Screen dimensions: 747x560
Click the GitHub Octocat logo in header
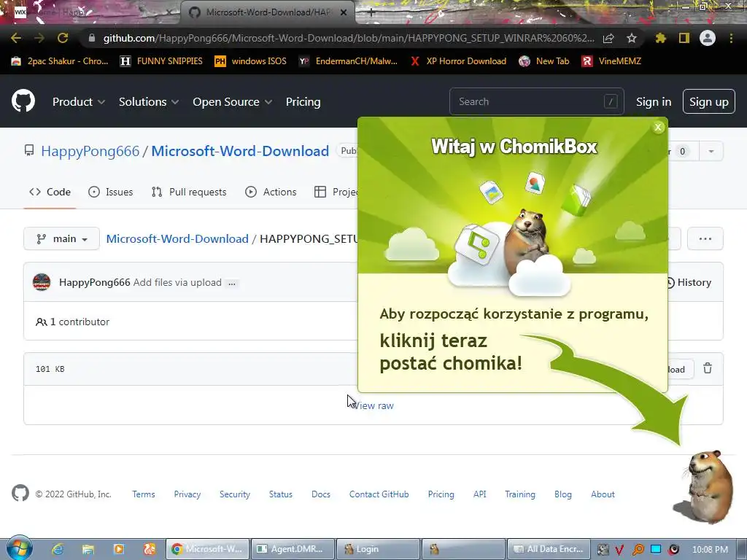(23, 101)
